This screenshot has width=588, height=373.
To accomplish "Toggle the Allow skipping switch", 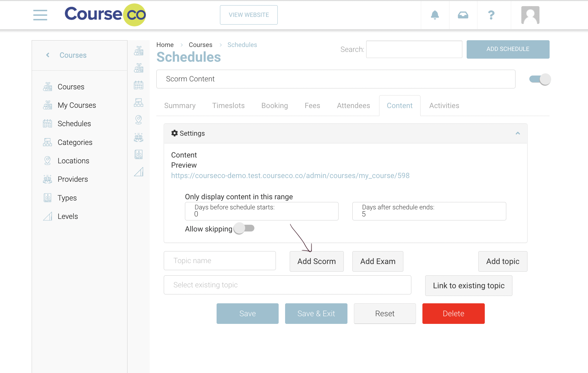I will pyautogui.click(x=244, y=228).
